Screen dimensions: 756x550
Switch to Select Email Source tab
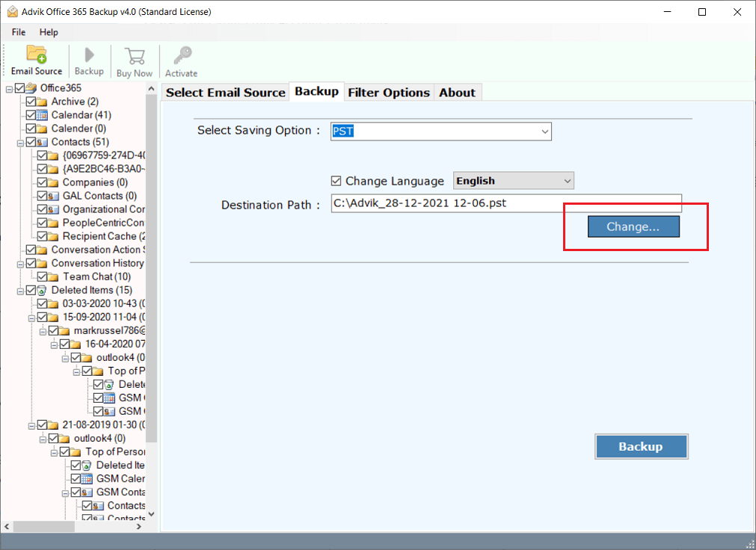[x=226, y=93]
